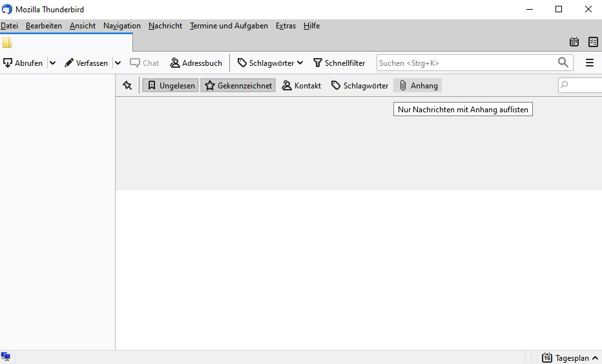Expand the Verfassen dropdown arrow
The image size is (602, 364).
click(118, 63)
